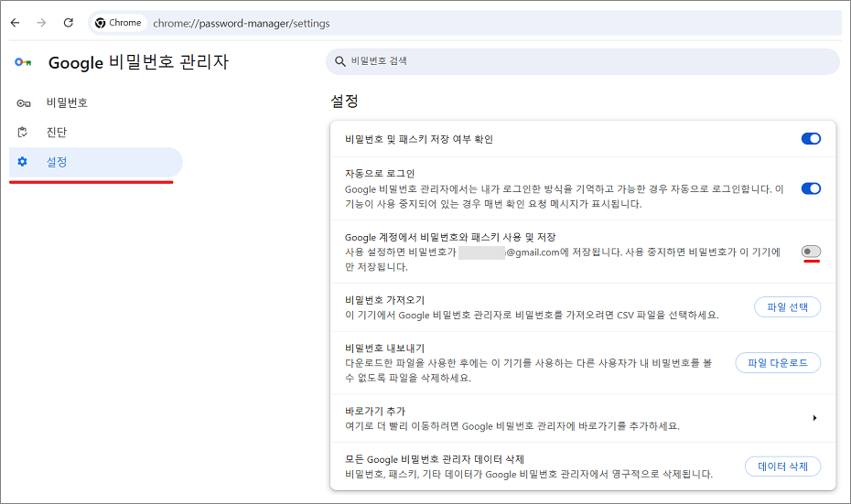Toggle 비밀번호 및 패스키 저장 여부 확인 switch
This screenshot has height=504, width=851.
coord(811,139)
